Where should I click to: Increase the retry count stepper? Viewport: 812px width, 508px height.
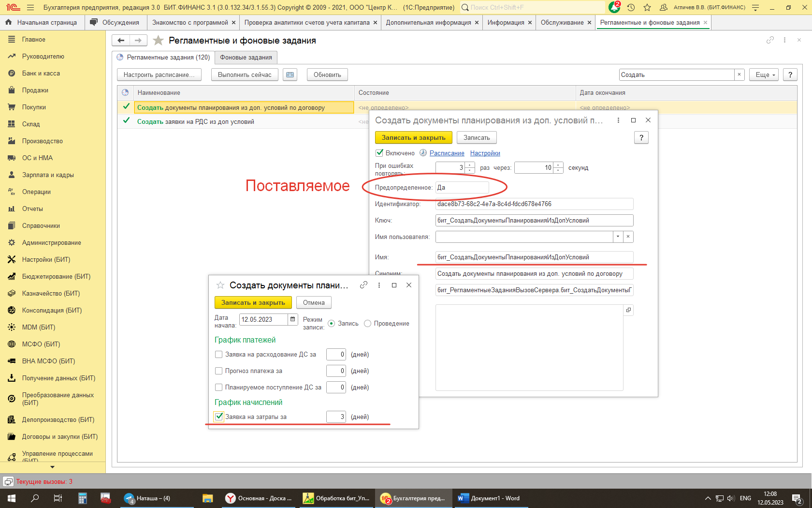[470, 165]
